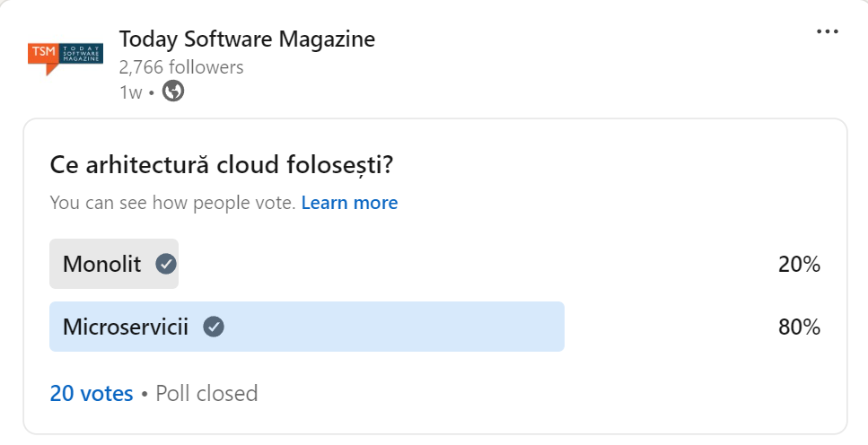The image size is (868, 445).
Task: Click the Poll closed status text
Action: [x=206, y=393]
